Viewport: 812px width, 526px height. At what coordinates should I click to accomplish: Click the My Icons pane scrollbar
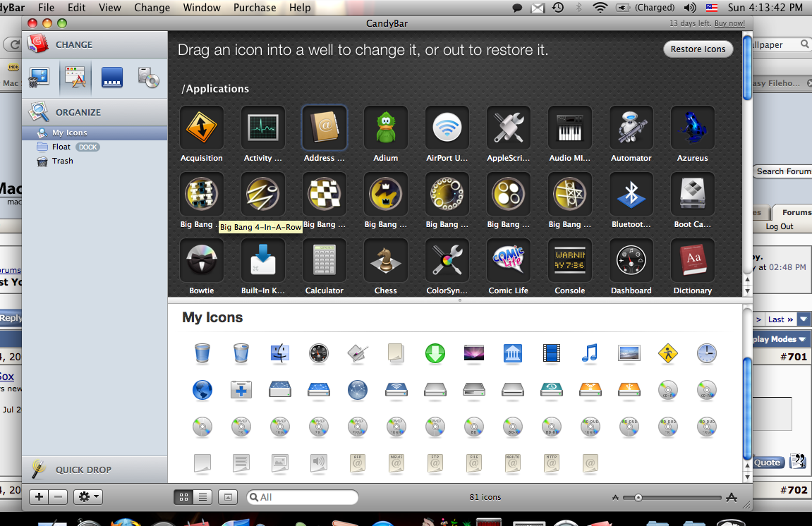tap(747, 409)
